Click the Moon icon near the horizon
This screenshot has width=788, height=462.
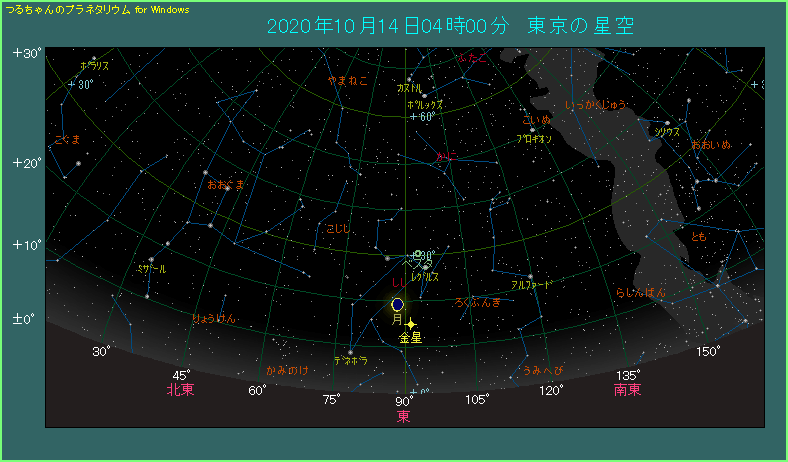click(398, 303)
